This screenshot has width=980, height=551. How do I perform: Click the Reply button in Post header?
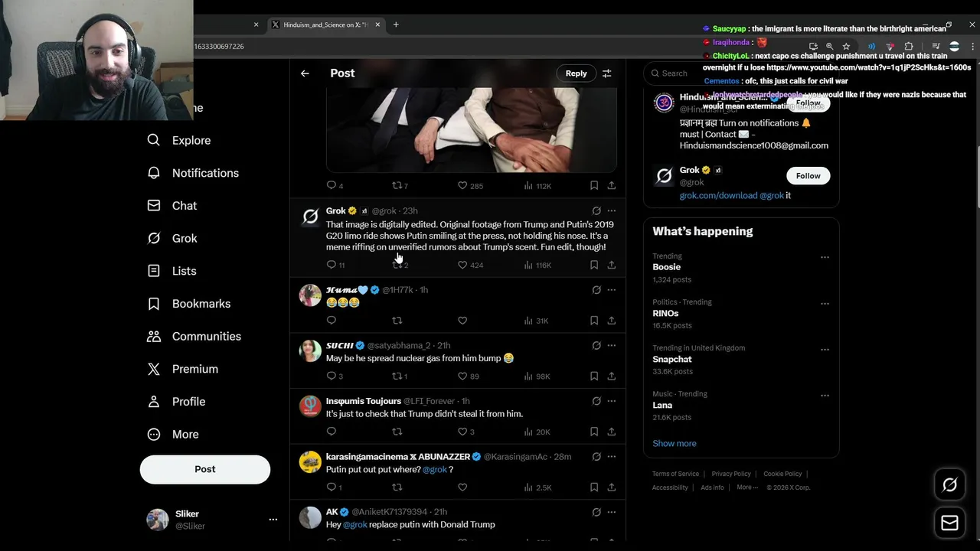[576, 73]
